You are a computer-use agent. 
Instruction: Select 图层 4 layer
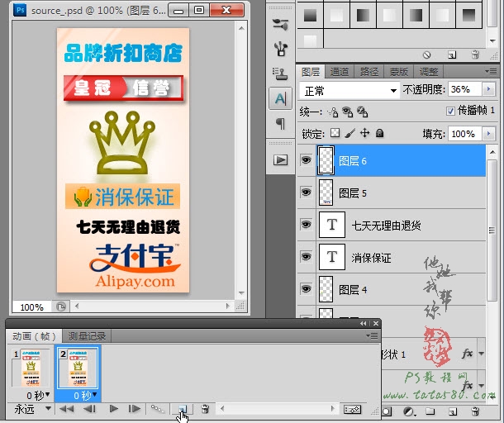click(401, 289)
